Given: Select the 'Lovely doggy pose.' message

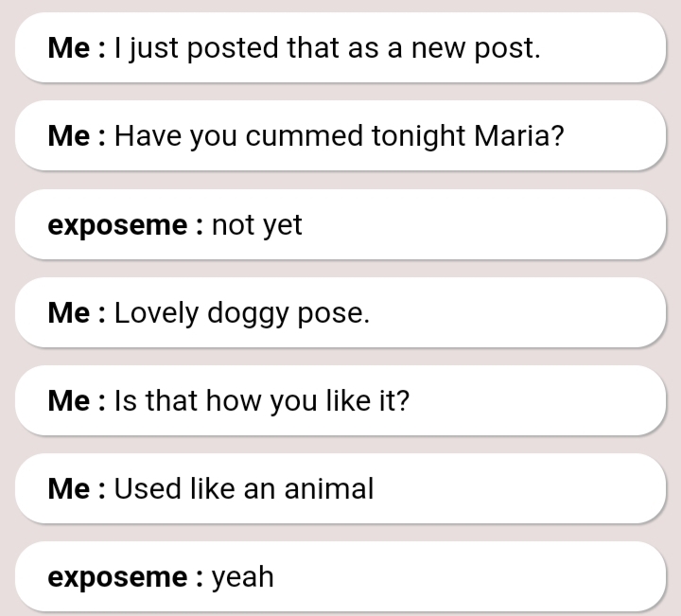Looking at the screenshot, I should (x=340, y=313).
